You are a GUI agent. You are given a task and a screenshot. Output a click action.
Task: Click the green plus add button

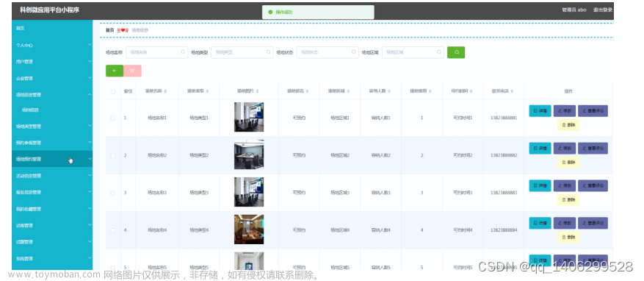pyautogui.click(x=114, y=71)
